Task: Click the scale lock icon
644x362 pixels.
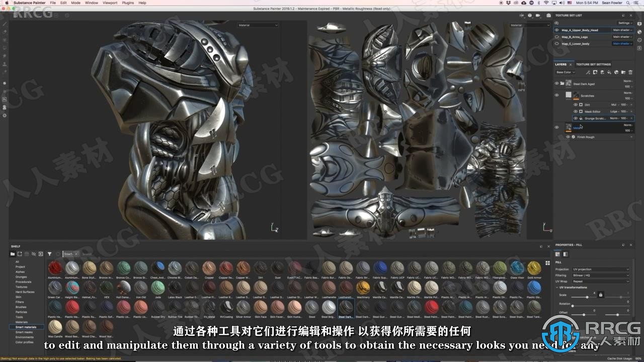Action: (x=600, y=295)
